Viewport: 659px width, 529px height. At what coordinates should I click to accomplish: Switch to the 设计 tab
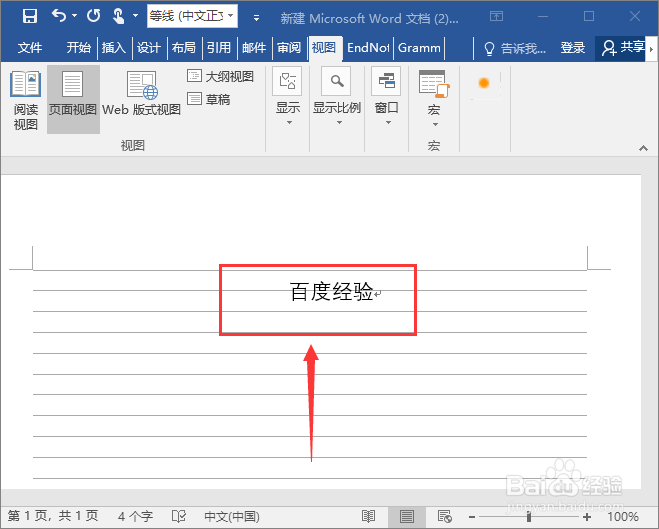[x=149, y=47]
